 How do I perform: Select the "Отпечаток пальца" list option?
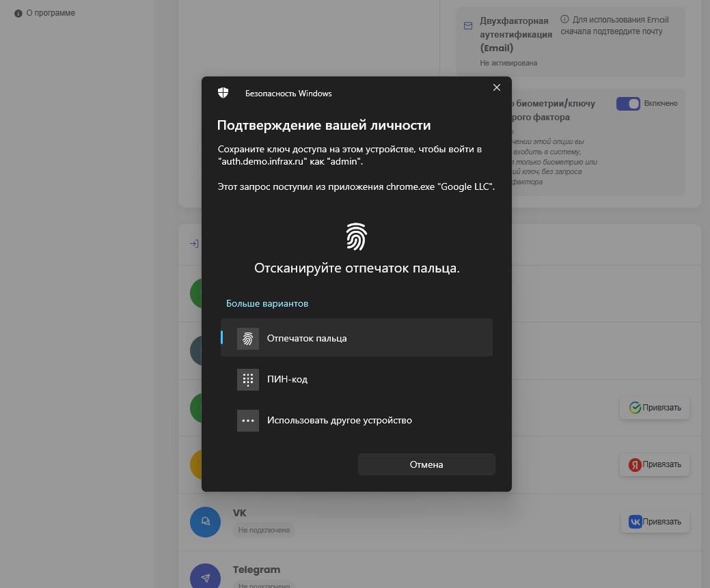pos(308,337)
